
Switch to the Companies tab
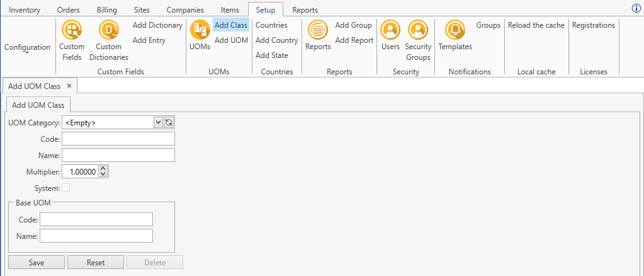[185, 10]
